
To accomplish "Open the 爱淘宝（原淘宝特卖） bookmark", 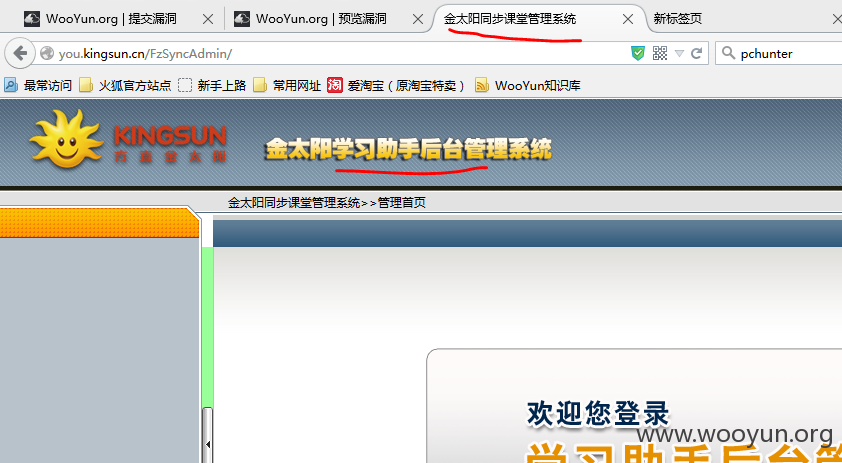I will click(396, 85).
